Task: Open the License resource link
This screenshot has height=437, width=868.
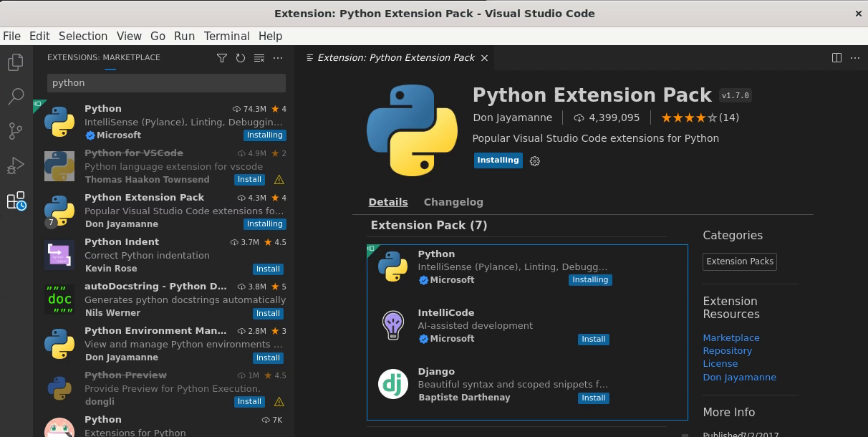Action: tap(720, 364)
